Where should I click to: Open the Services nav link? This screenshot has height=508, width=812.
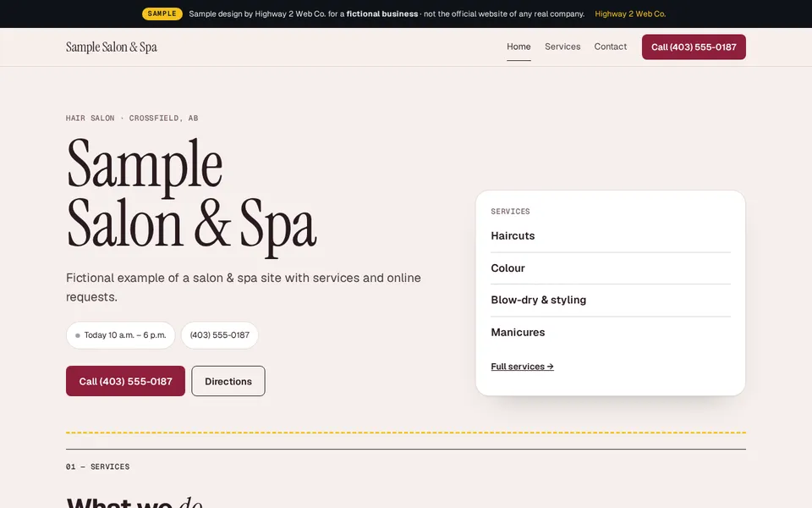pos(562,47)
